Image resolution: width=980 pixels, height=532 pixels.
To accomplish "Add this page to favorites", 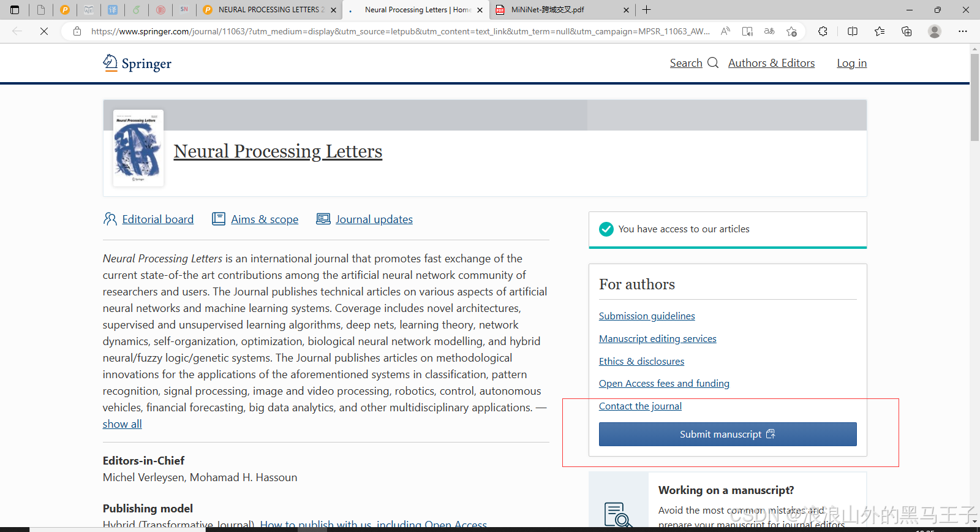I will [791, 31].
